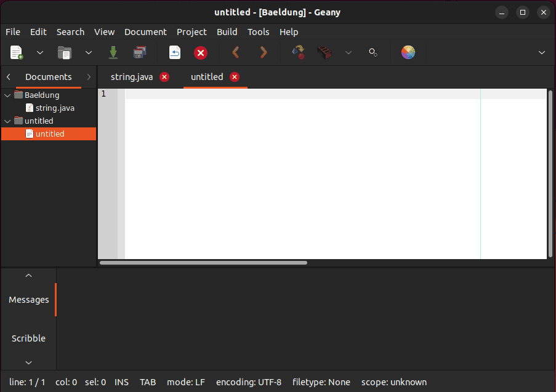Click the horizontal scrollbar below the editor
556x392 pixels.
pyautogui.click(x=203, y=263)
